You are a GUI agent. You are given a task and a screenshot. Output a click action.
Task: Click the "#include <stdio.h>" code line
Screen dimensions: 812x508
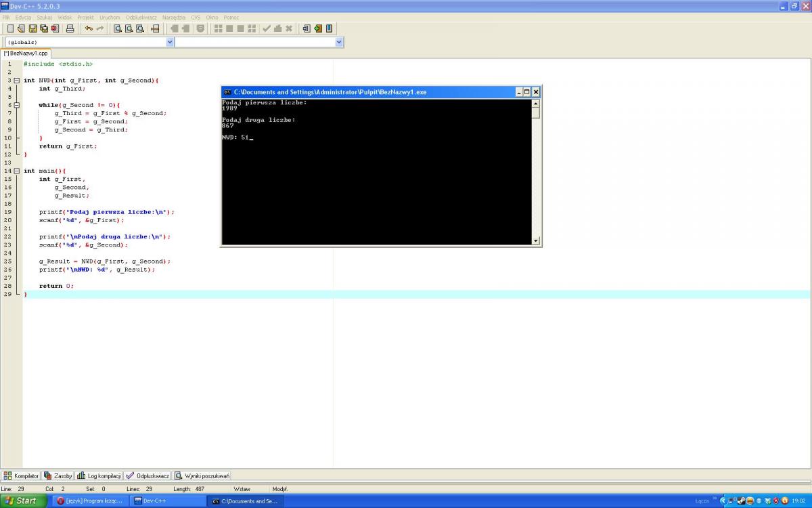click(58, 64)
